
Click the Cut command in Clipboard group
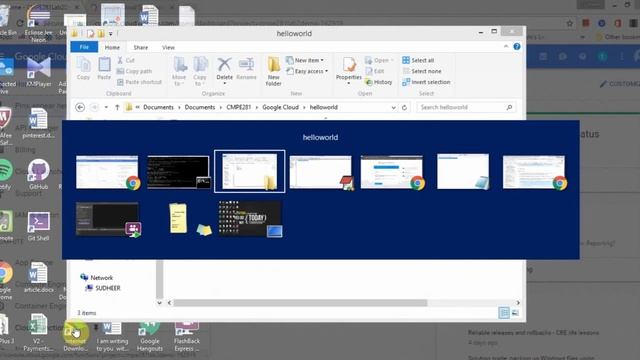[x=126, y=60]
